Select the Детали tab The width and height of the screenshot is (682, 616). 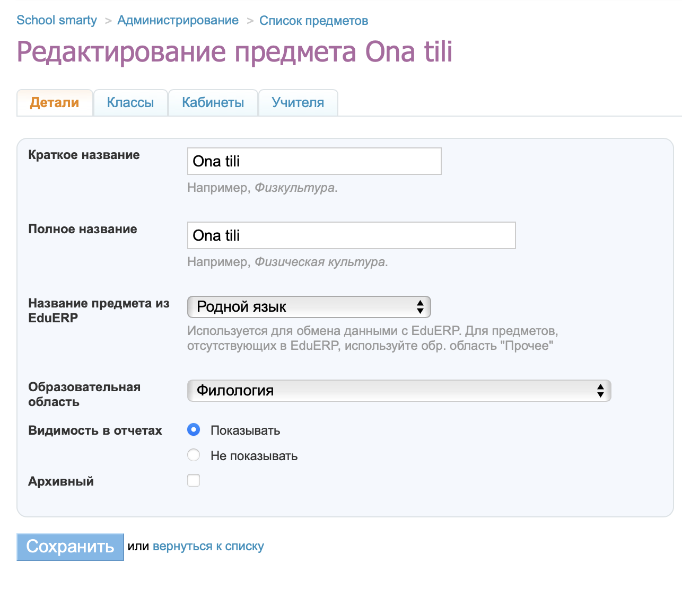click(55, 102)
